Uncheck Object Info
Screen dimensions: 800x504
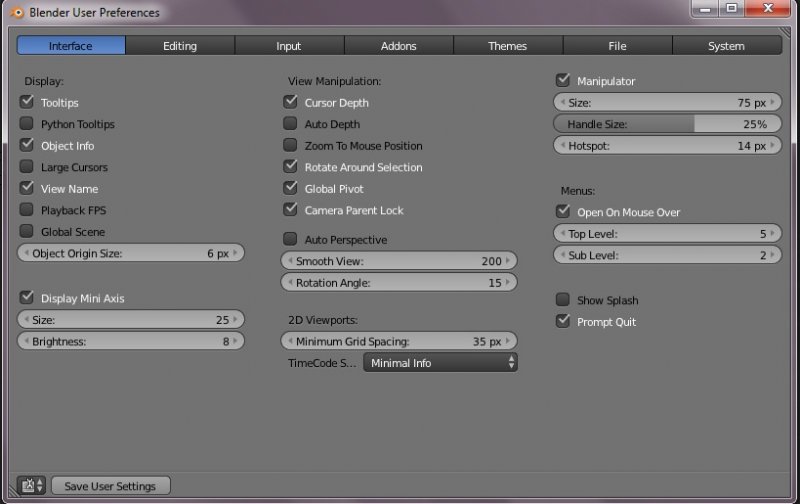click(27, 145)
